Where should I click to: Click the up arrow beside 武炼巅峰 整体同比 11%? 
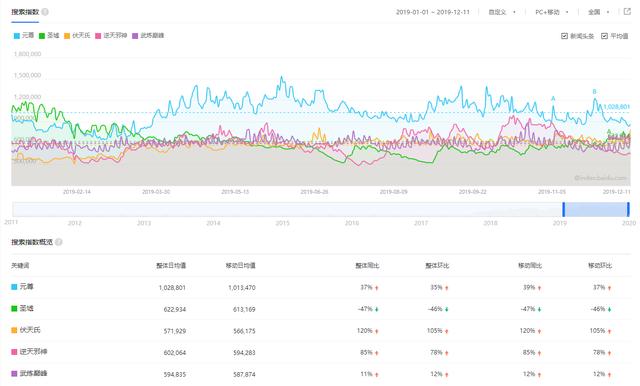(x=376, y=375)
